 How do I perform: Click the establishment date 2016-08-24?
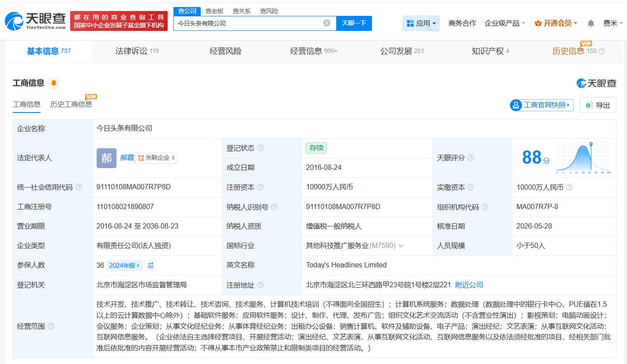(x=323, y=168)
